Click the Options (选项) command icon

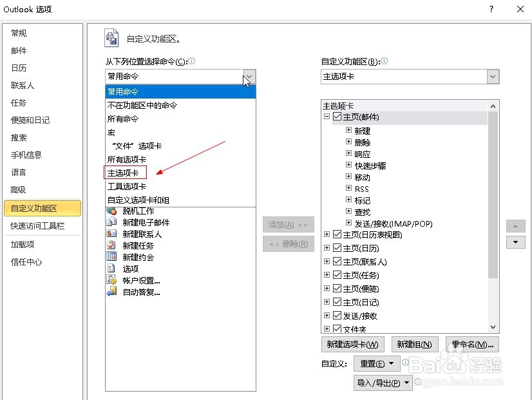(x=111, y=269)
